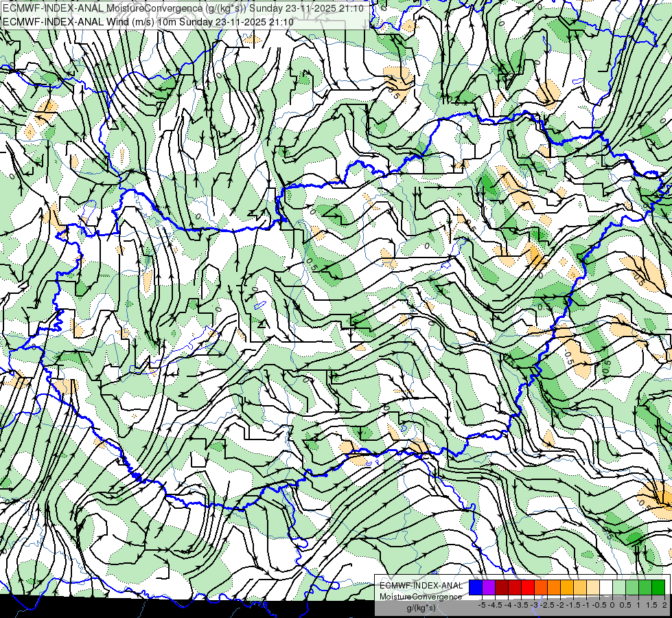Image resolution: width=672 pixels, height=618 pixels.
Task: Click the legend value 1.5
Action: [x=651, y=605]
